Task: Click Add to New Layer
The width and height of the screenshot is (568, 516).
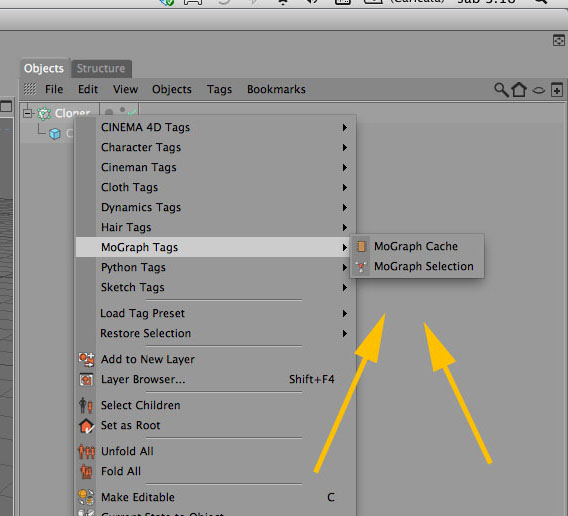Action: coord(148,359)
